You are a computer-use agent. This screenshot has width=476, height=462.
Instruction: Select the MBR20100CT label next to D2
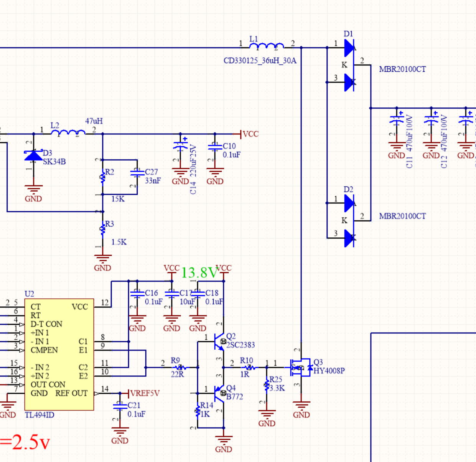(402, 216)
